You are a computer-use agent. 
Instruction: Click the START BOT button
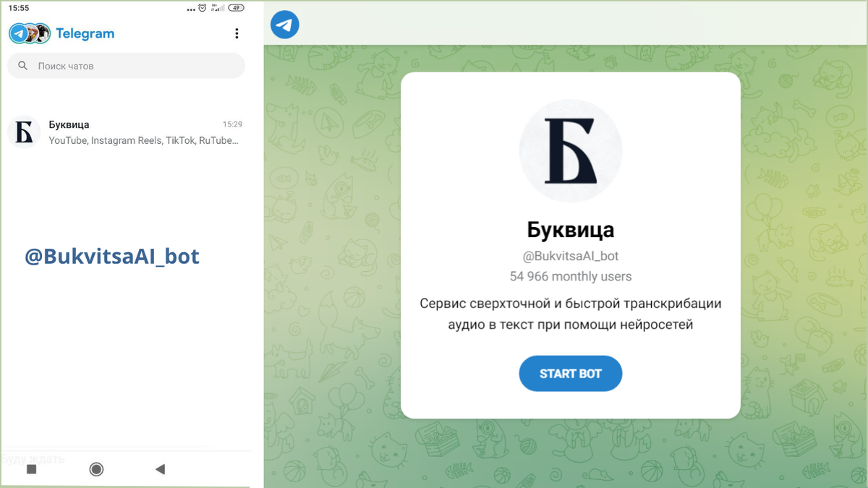[x=571, y=374]
